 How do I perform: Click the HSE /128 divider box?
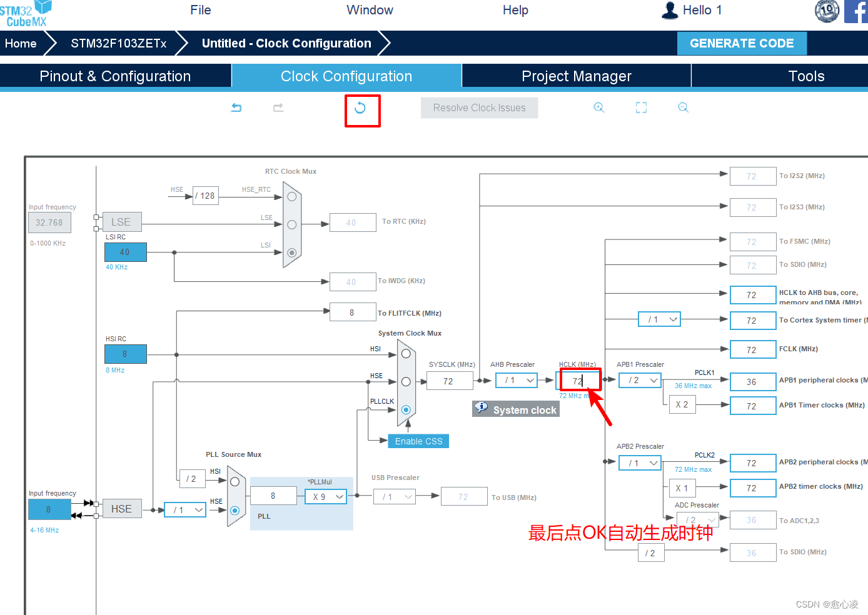click(205, 196)
